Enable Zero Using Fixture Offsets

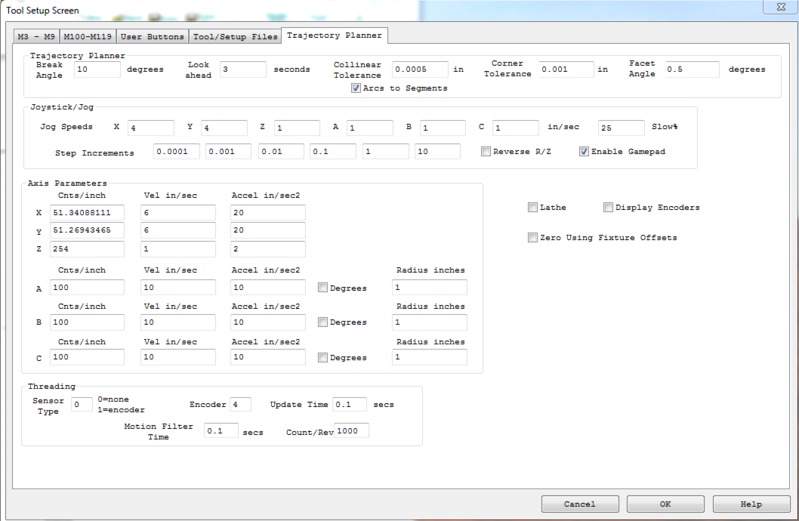[532, 238]
